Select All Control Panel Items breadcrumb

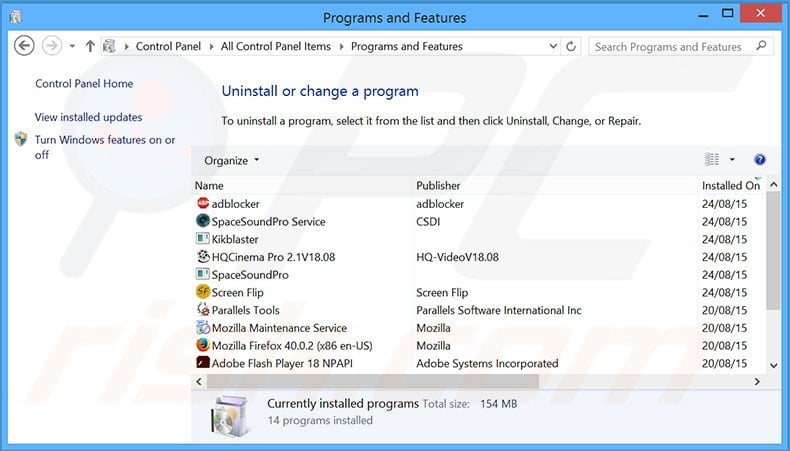[276, 46]
